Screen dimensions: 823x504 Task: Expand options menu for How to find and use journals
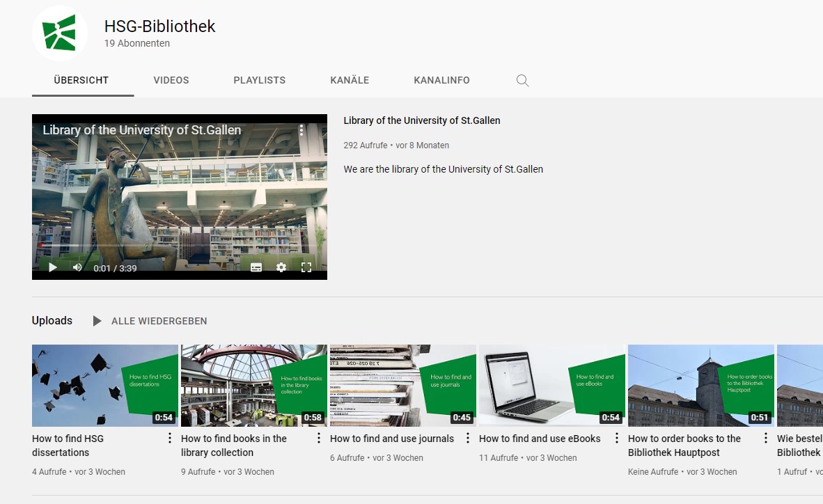pyautogui.click(x=468, y=439)
